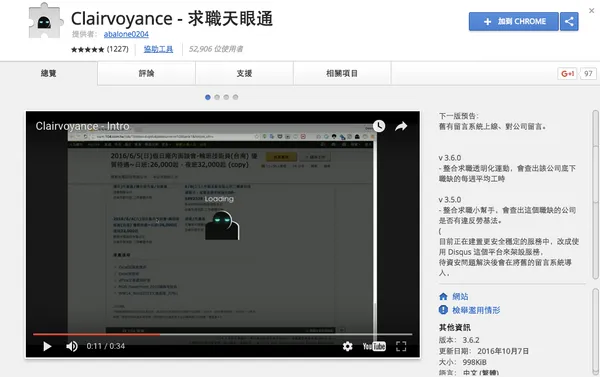
Task: Seek on the video progress bar
Action: (223, 334)
